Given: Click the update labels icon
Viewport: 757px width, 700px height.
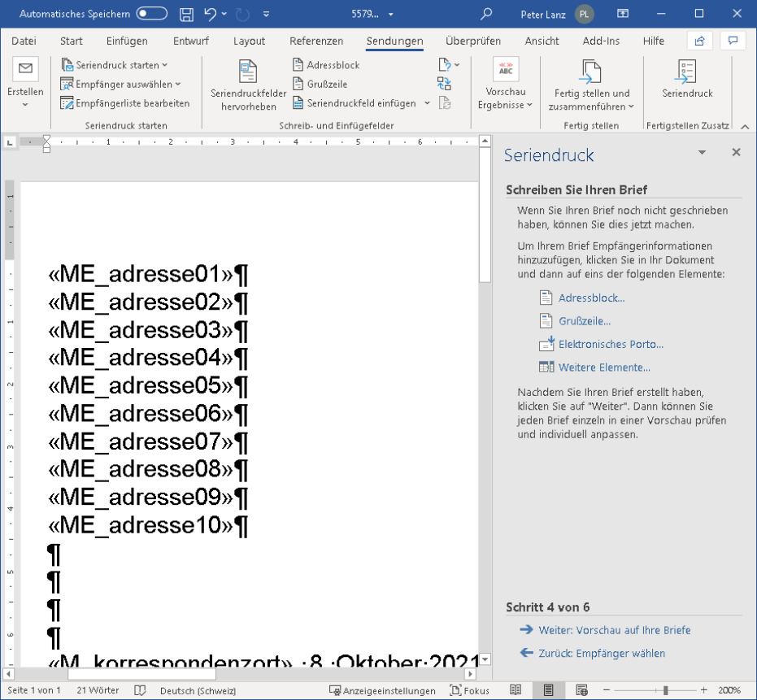Looking at the screenshot, I should [444, 102].
